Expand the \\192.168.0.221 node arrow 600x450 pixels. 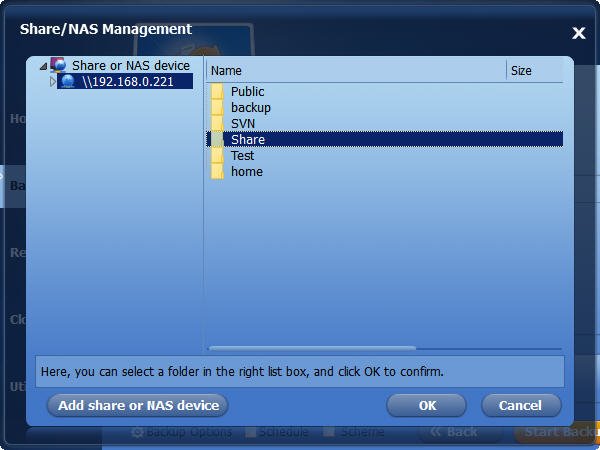tap(53, 82)
